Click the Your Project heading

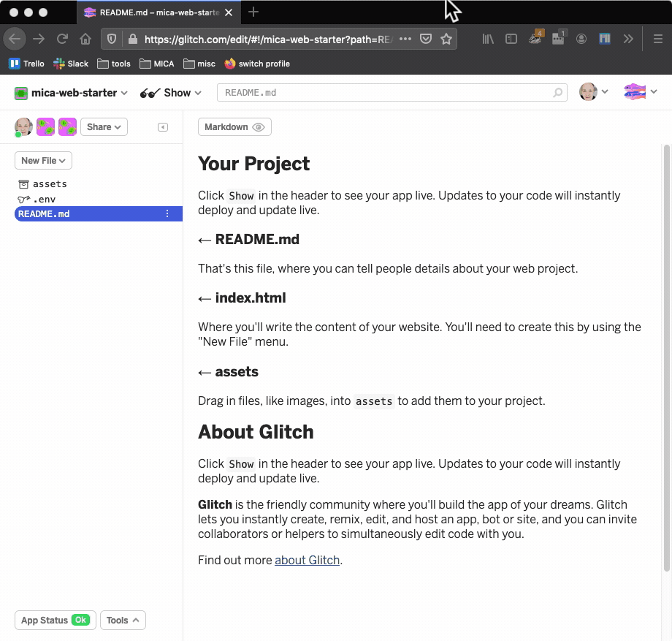tap(253, 164)
